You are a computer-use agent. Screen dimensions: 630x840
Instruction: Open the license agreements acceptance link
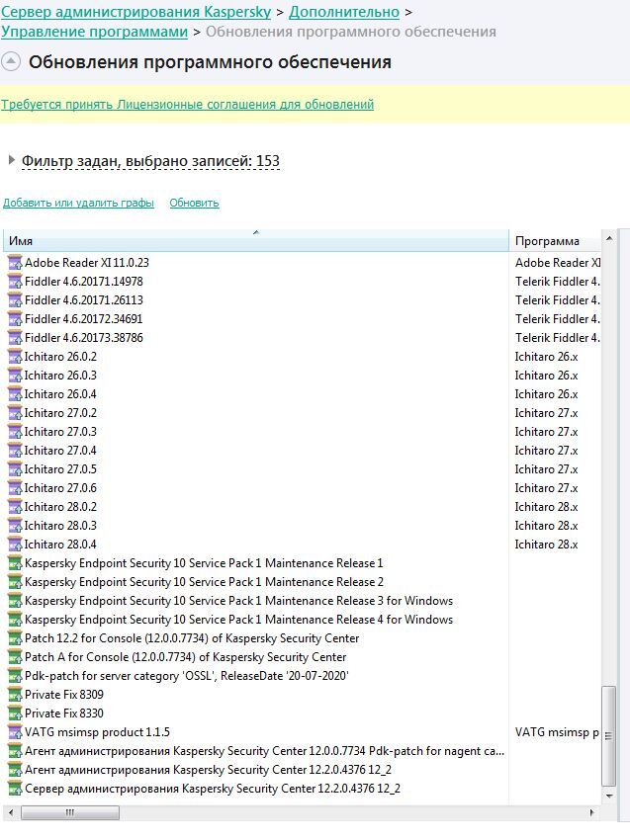(x=187, y=104)
